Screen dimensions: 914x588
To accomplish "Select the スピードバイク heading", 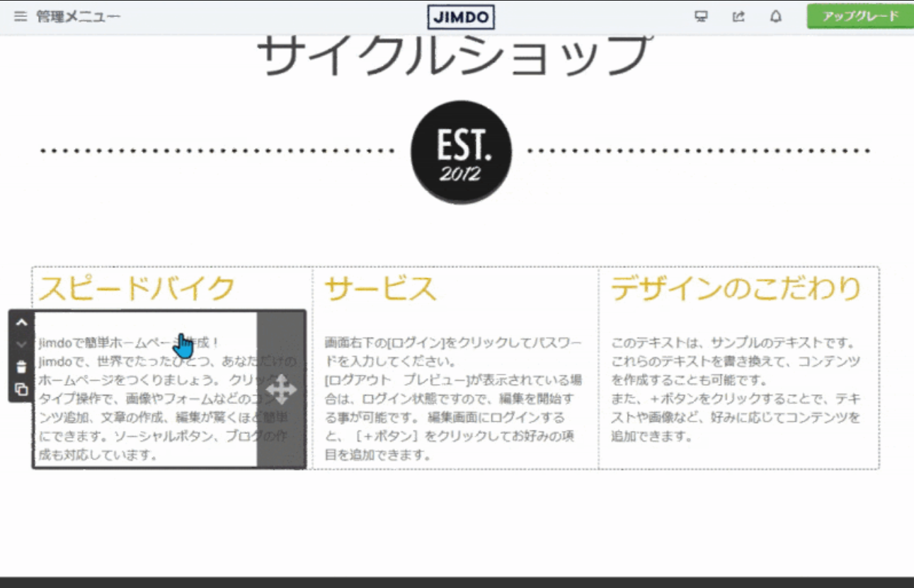I will tap(136, 288).
